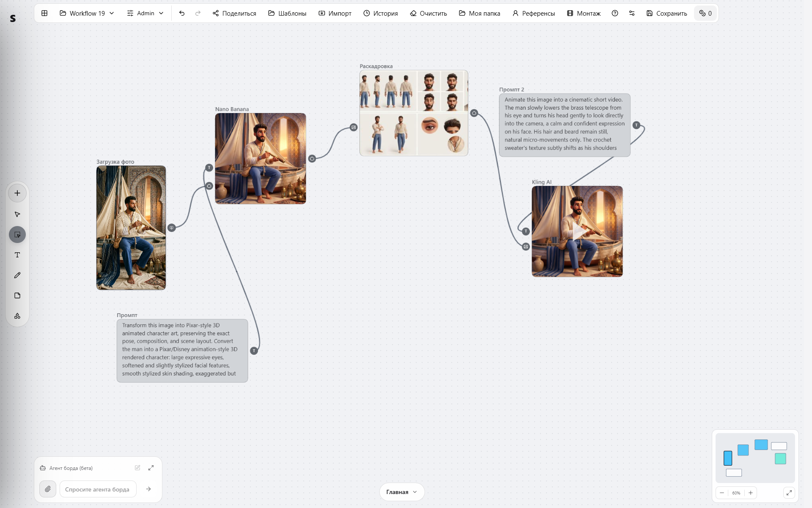Open the Монтаж editor

pyautogui.click(x=584, y=13)
